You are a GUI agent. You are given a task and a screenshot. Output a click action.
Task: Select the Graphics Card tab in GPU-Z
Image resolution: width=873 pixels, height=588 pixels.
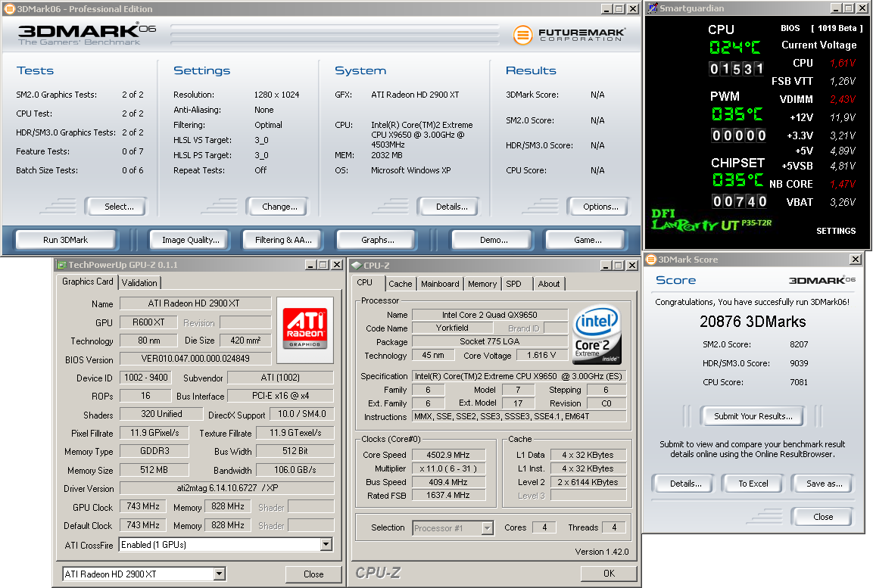pyautogui.click(x=87, y=282)
